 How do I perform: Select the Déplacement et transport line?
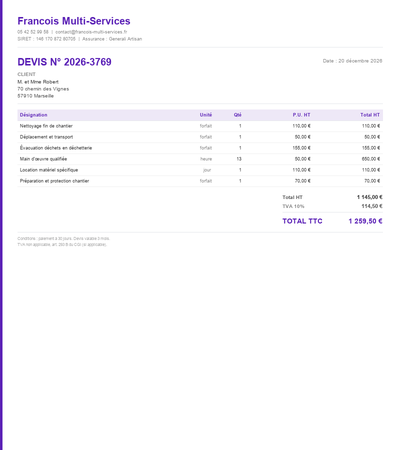[x=200, y=137]
